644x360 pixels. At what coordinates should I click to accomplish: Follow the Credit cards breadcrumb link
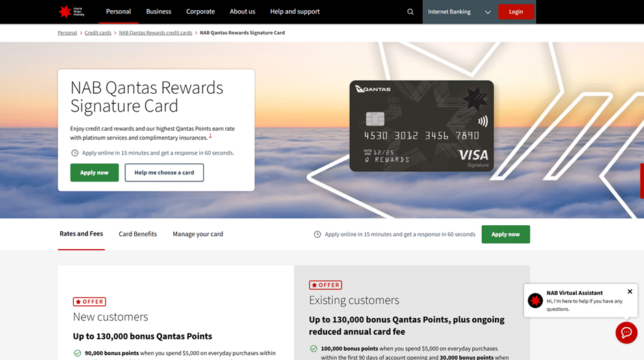click(98, 33)
